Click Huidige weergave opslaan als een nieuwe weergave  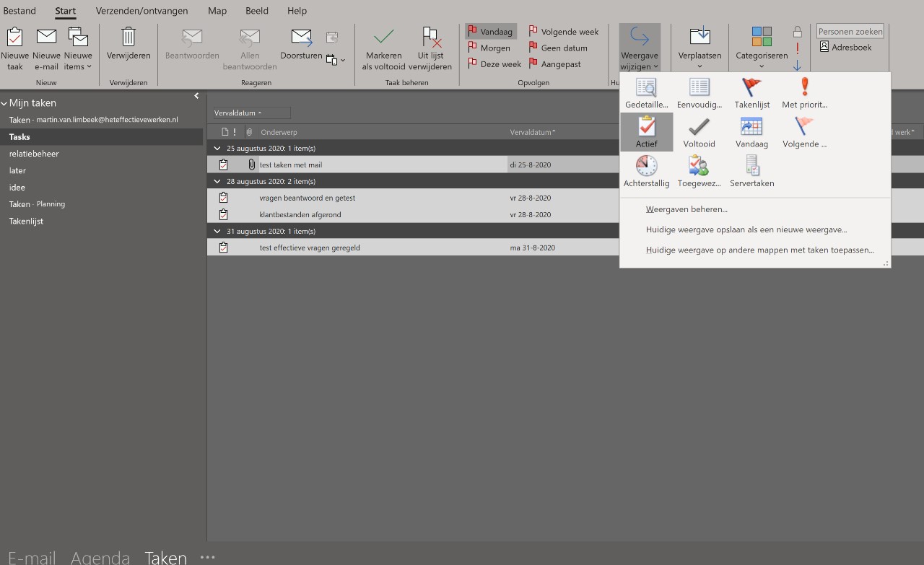(755, 229)
